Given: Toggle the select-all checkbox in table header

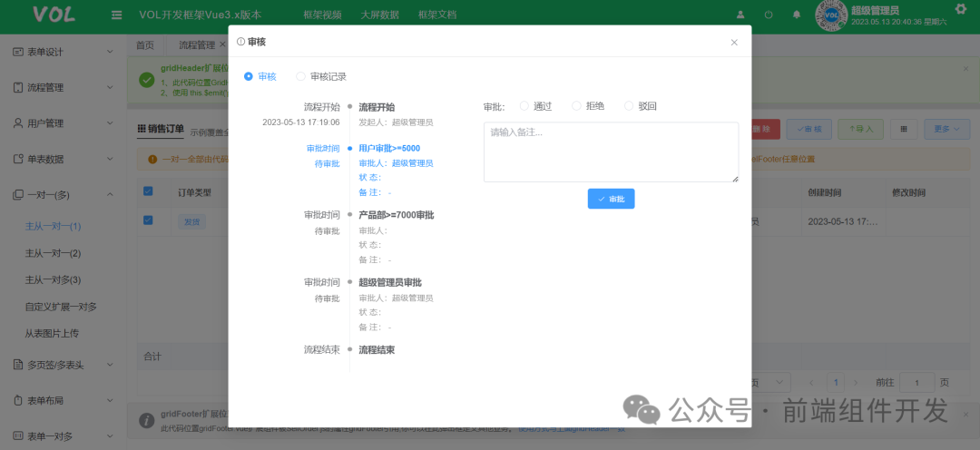Looking at the screenshot, I should click(148, 191).
